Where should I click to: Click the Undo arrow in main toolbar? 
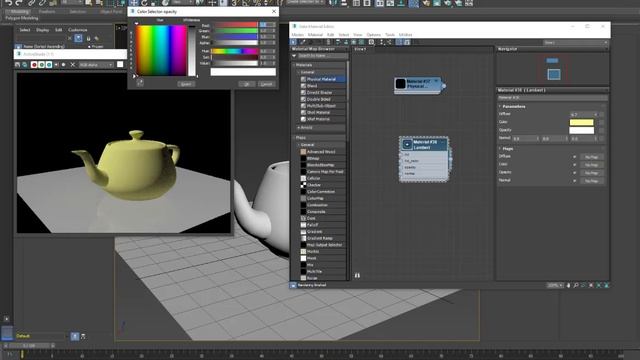pyautogui.click(x=9, y=3)
